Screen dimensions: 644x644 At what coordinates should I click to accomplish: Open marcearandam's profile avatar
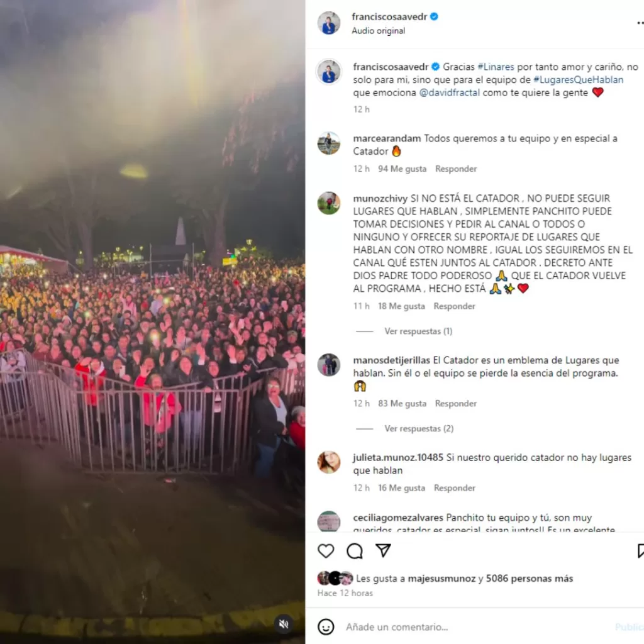coord(328,143)
